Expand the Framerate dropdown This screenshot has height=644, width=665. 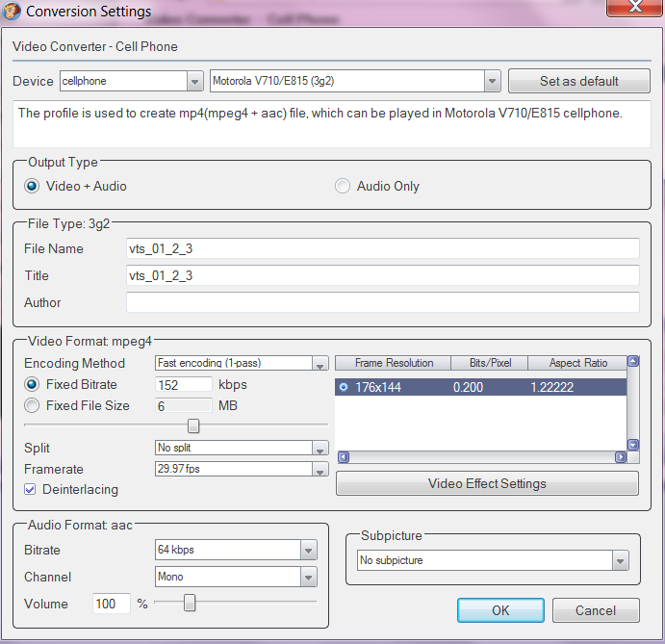(320, 470)
